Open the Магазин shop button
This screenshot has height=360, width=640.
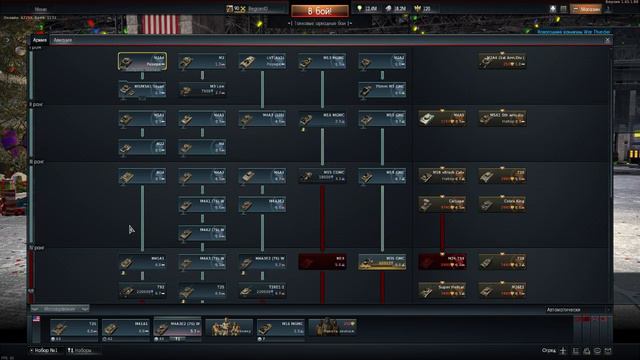586,9
